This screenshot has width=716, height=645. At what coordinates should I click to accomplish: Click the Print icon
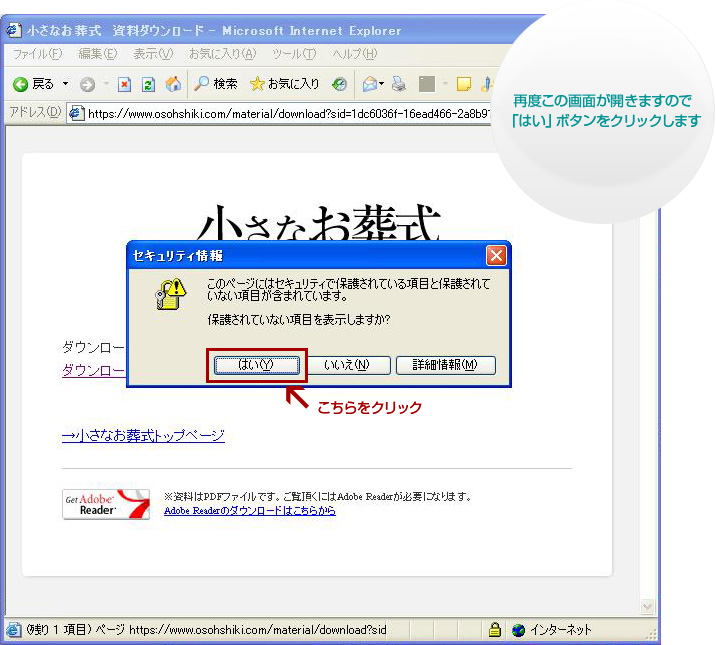pos(399,84)
